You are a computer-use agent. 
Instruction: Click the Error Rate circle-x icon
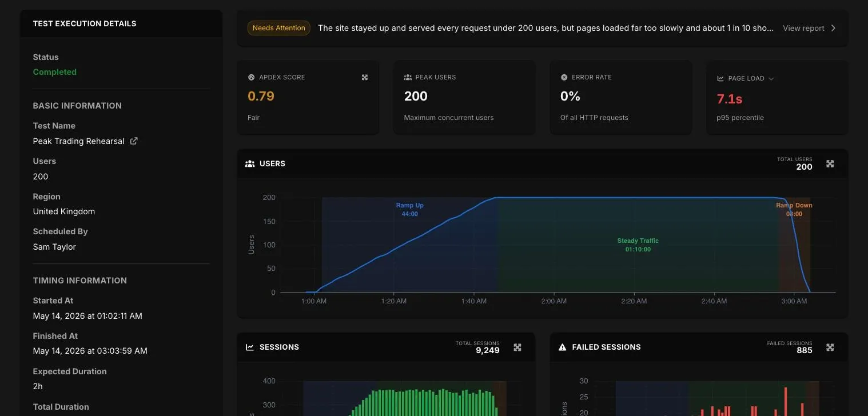[564, 77]
